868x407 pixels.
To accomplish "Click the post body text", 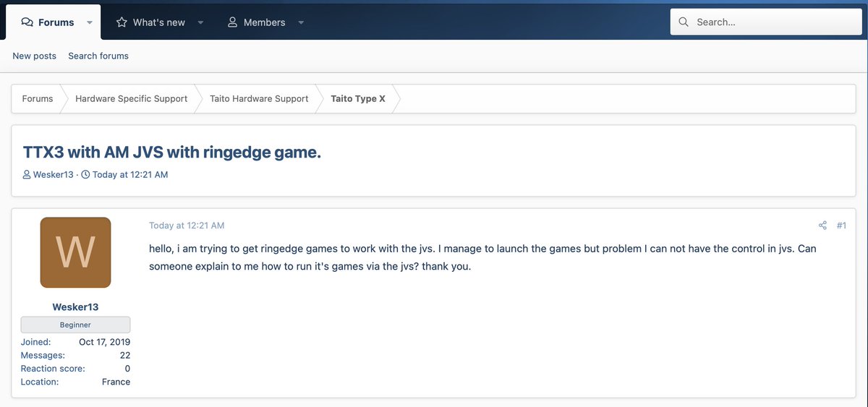I will [x=482, y=257].
